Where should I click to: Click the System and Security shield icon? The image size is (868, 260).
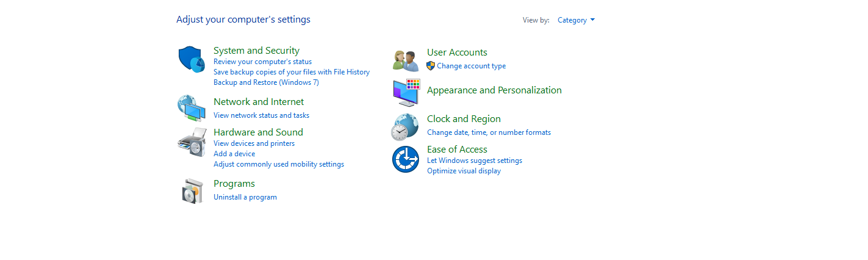point(191,59)
